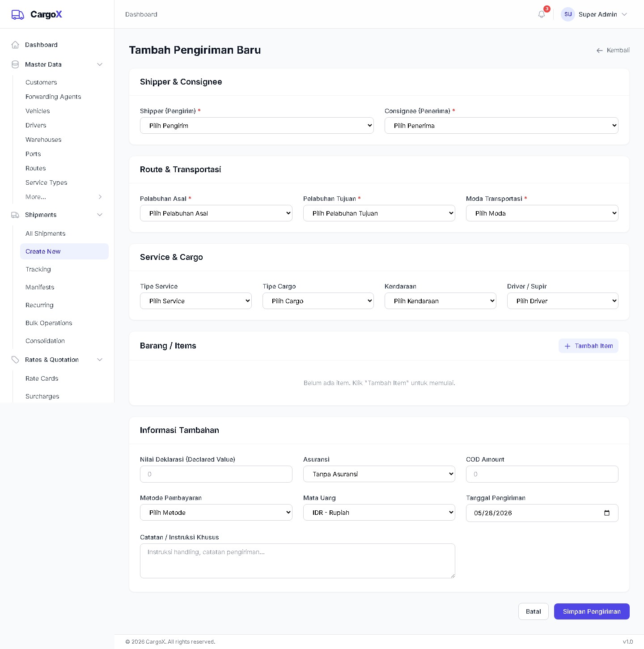Open the Pilih Cargo dropdown

[318, 301]
